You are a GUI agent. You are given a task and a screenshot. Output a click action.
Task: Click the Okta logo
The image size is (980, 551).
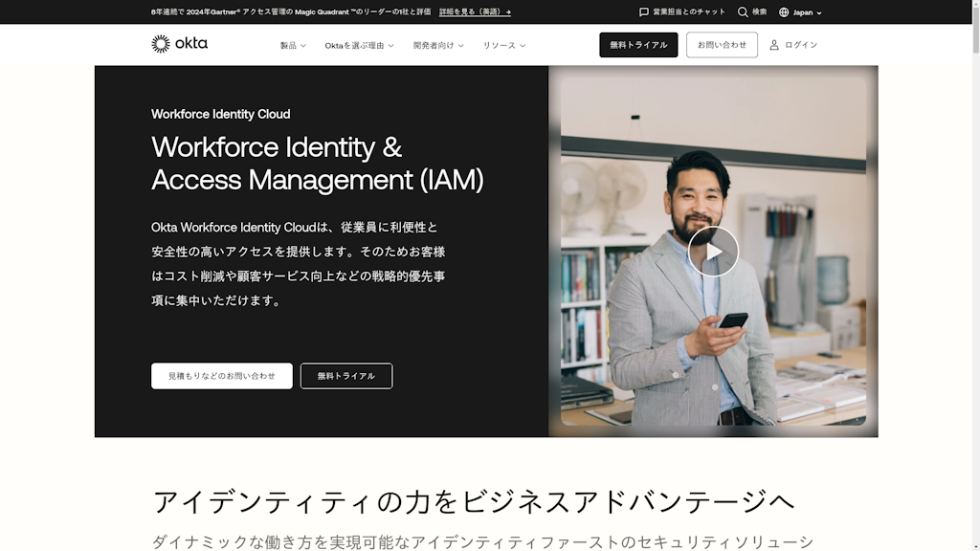[180, 43]
